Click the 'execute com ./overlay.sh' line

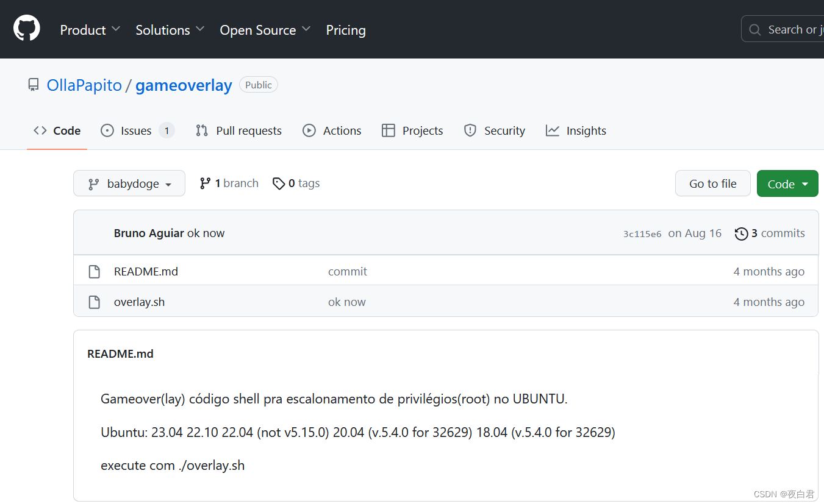(x=173, y=466)
